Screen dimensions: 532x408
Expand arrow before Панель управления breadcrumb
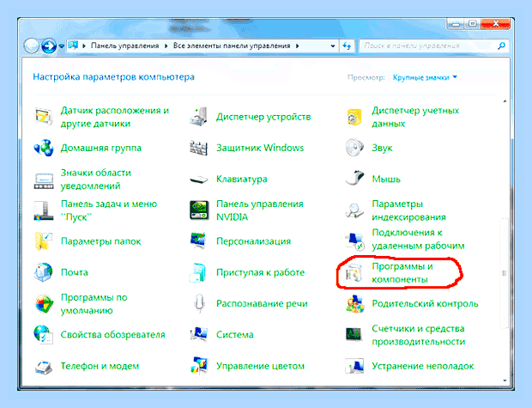pos(84,46)
